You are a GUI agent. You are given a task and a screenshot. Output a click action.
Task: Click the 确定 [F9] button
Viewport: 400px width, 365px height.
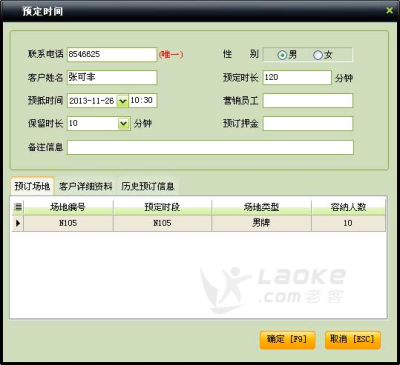point(287,340)
